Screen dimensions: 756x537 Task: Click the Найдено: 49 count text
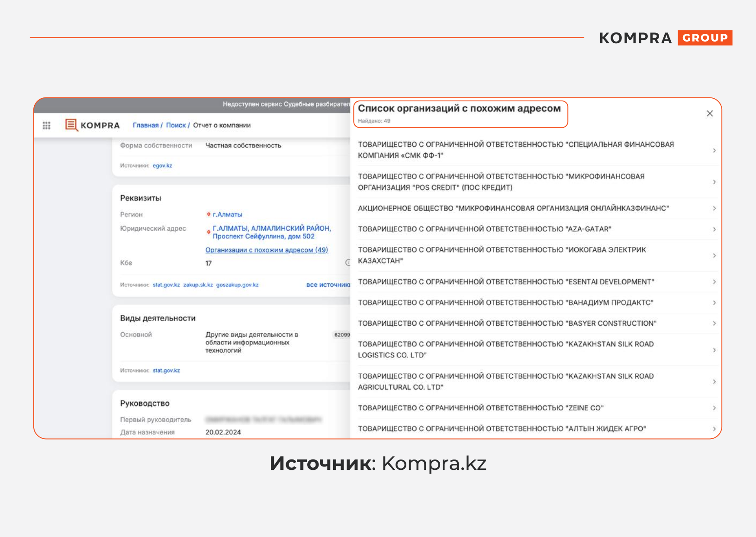[374, 121]
